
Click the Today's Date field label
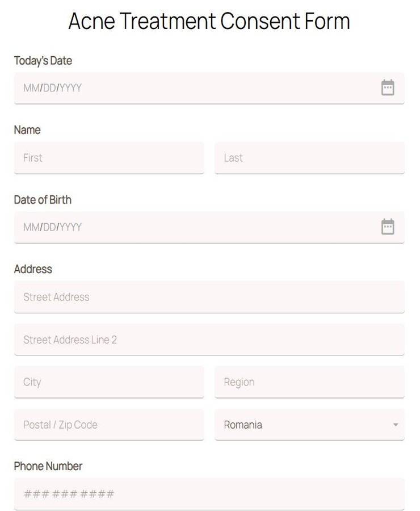(43, 61)
